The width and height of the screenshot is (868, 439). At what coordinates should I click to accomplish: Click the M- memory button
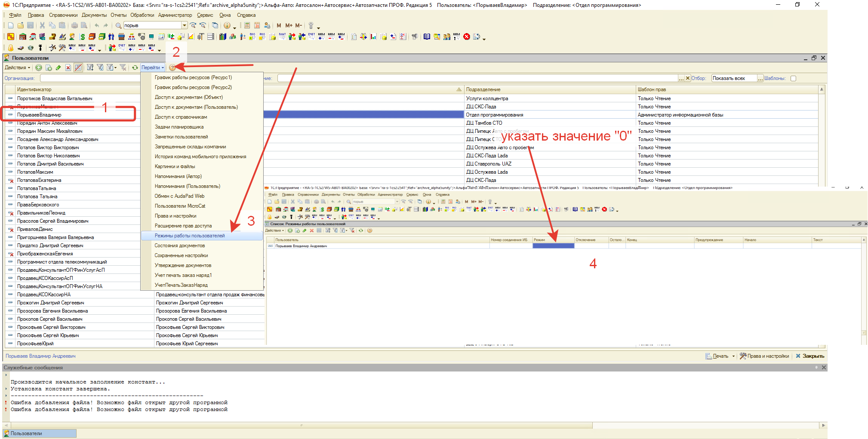pos(299,25)
